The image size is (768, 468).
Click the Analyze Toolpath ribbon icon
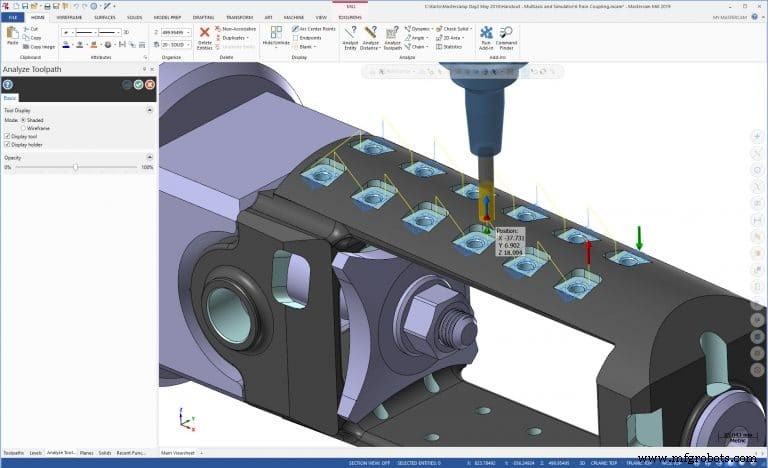pyautogui.click(x=392, y=33)
